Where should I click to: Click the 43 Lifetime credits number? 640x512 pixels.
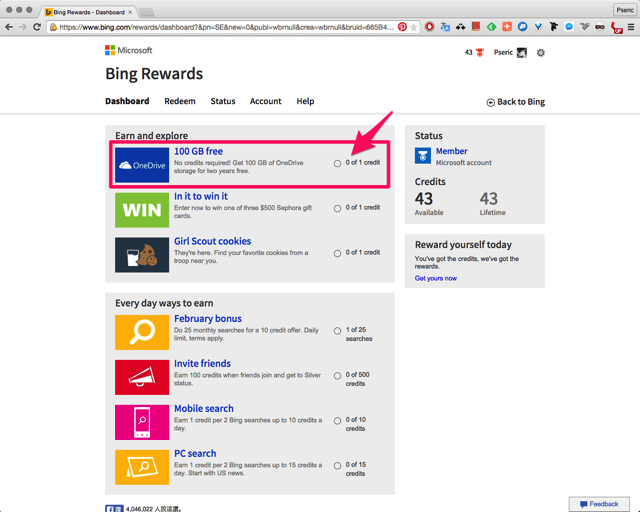tap(489, 199)
